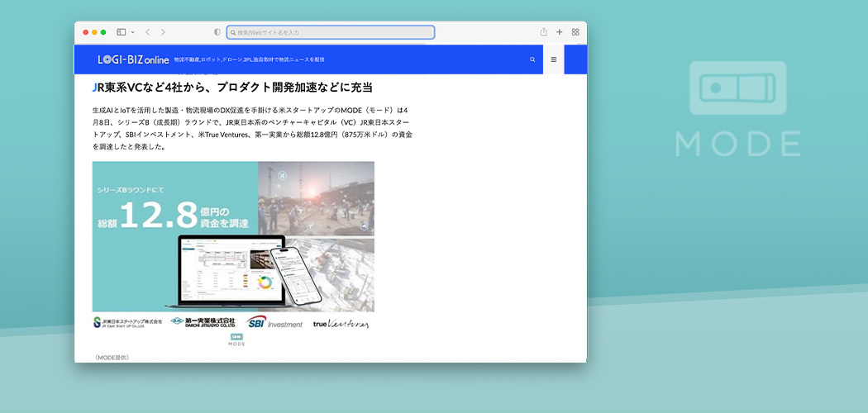Open the Share icon in toolbar

pyautogui.click(x=544, y=32)
